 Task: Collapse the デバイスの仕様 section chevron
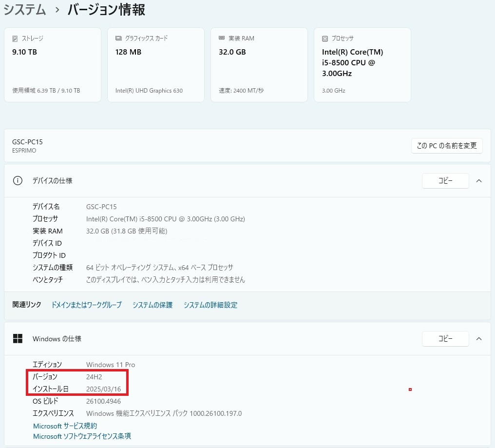(479, 181)
